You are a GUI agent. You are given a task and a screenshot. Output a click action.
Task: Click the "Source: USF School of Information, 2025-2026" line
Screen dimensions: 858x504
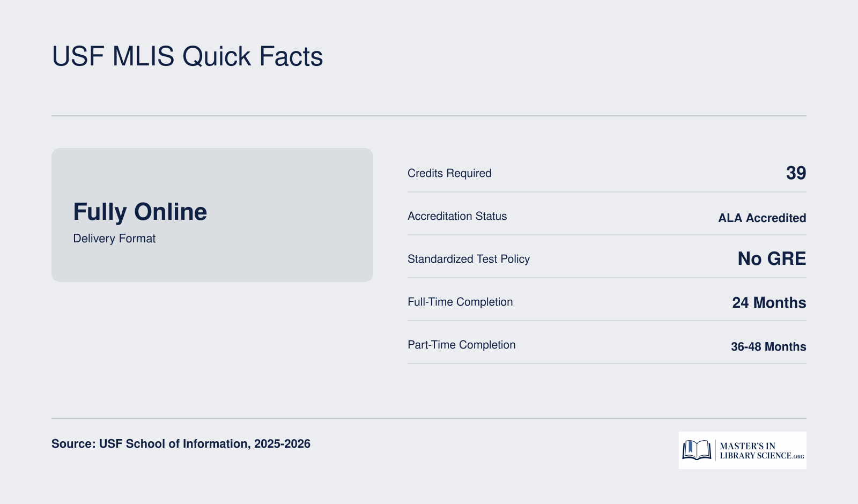pos(181,444)
